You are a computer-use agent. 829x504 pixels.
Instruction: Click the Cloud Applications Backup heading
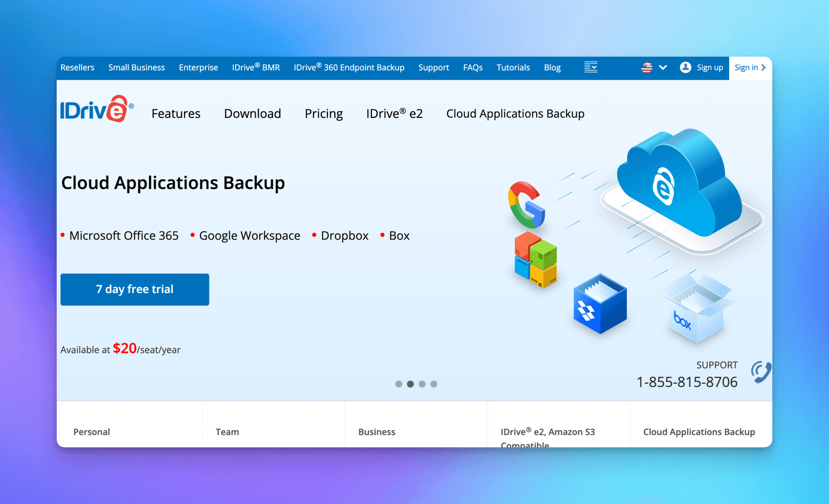click(x=173, y=183)
